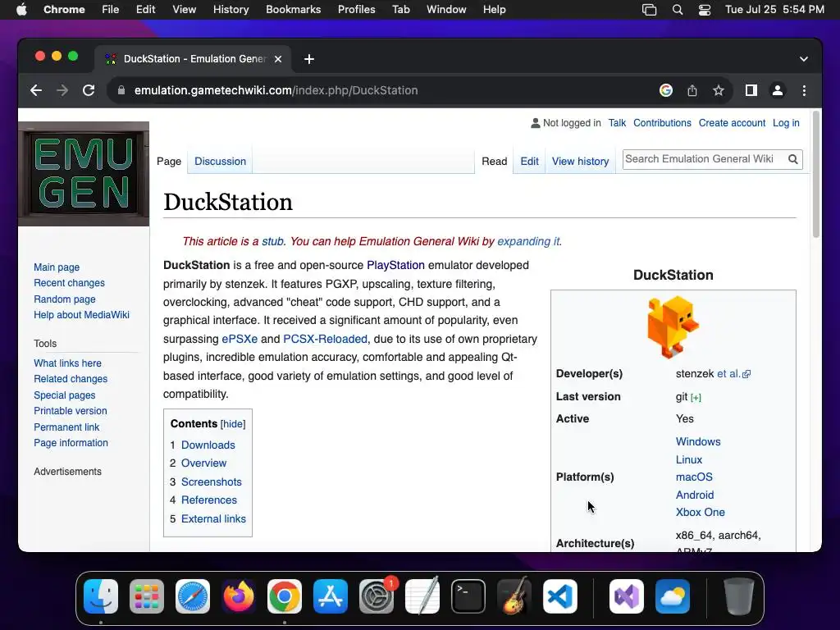Open Visual Studio purple icon in dock
This screenshot has width=840, height=630.
[x=626, y=596]
